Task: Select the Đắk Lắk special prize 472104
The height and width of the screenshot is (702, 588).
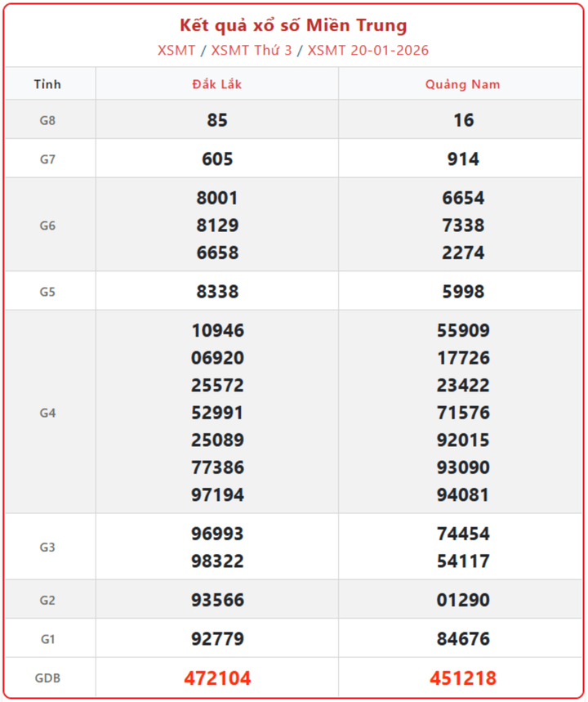Action: [217, 678]
